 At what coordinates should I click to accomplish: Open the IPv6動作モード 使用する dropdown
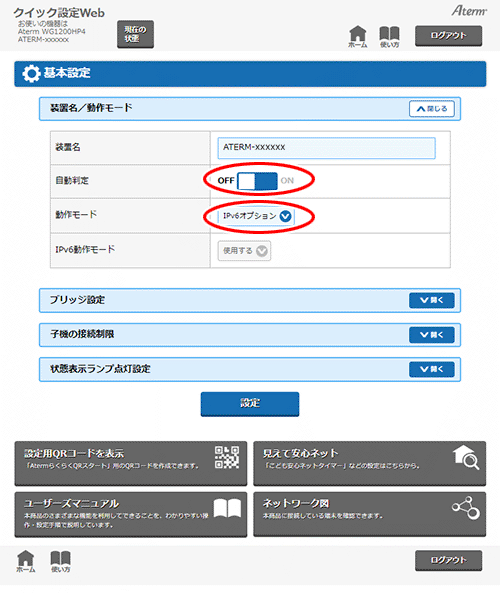244,251
